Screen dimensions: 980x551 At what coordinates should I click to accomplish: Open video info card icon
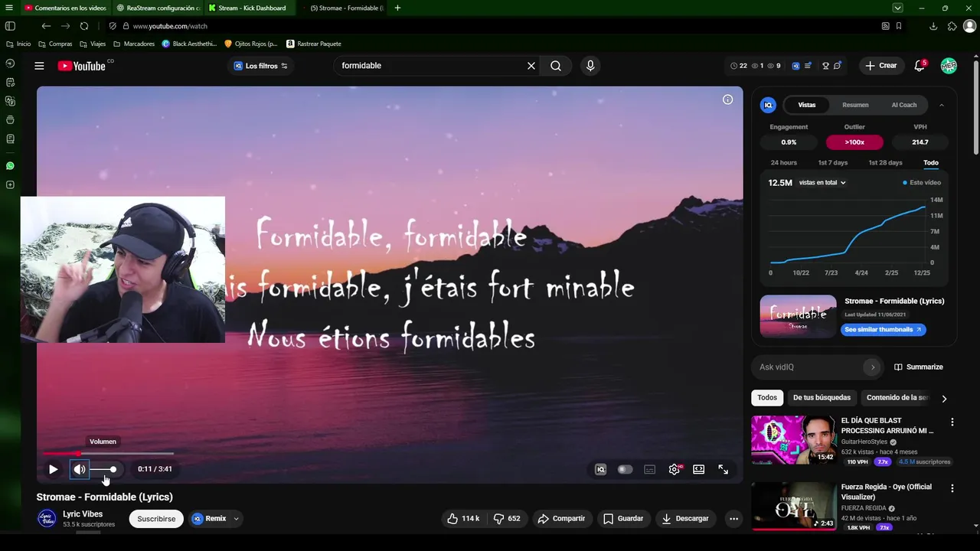728,99
